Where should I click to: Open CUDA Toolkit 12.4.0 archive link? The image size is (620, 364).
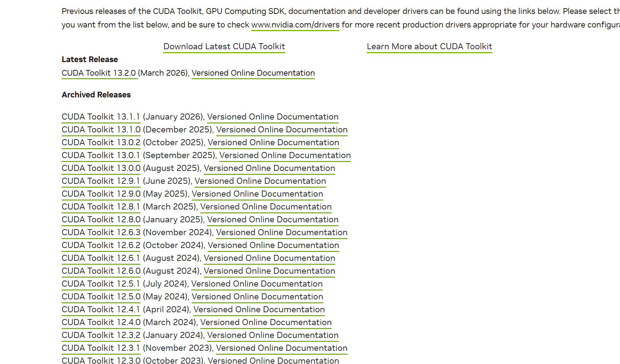pyautogui.click(x=101, y=323)
